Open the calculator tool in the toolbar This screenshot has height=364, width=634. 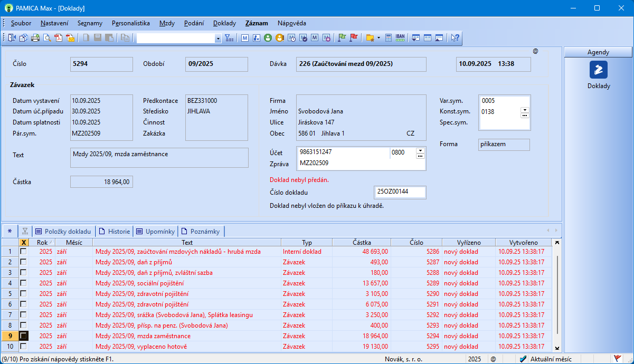[x=389, y=38]
